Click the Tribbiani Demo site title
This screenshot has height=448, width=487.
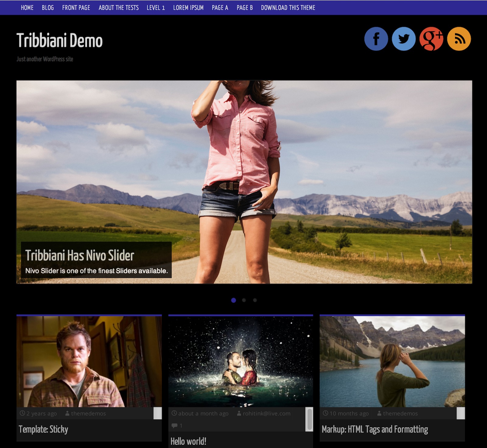click(x=59, y=41)
